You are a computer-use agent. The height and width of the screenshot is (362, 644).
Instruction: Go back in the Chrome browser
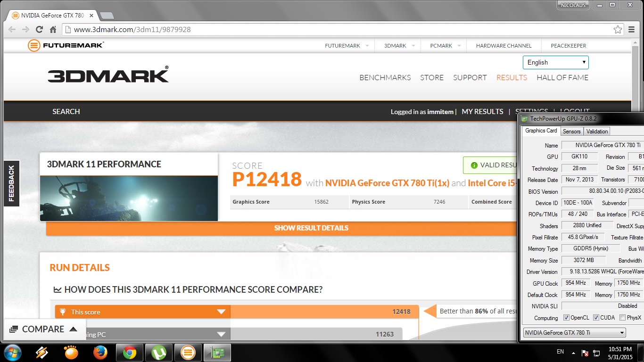[12, 29]
